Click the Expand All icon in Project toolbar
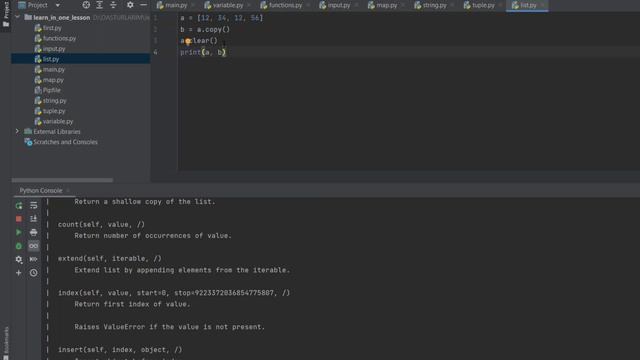The image size is (640, 360). (99, 5)
